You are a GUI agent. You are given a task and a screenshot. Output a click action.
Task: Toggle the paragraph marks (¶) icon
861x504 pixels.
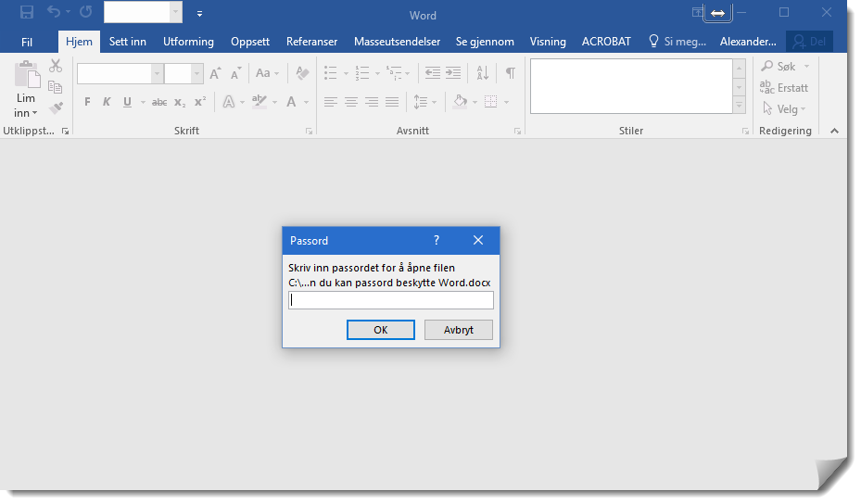[x=510, y=73]
